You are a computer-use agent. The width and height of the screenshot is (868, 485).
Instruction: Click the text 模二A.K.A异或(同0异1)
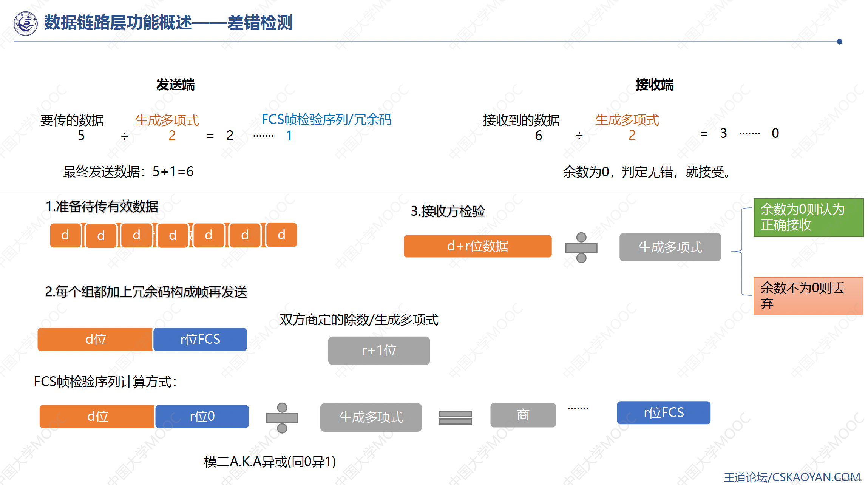click(270, 462)
